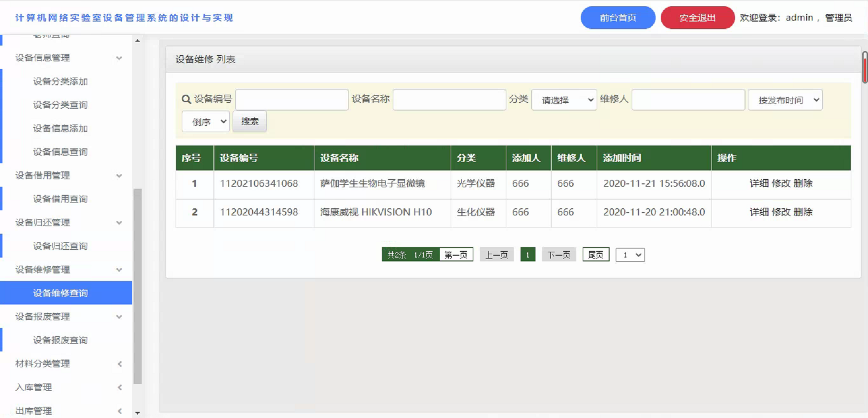Go to 上一页 previous page
This screenshot has height=418, width=868.
(497, 255)
